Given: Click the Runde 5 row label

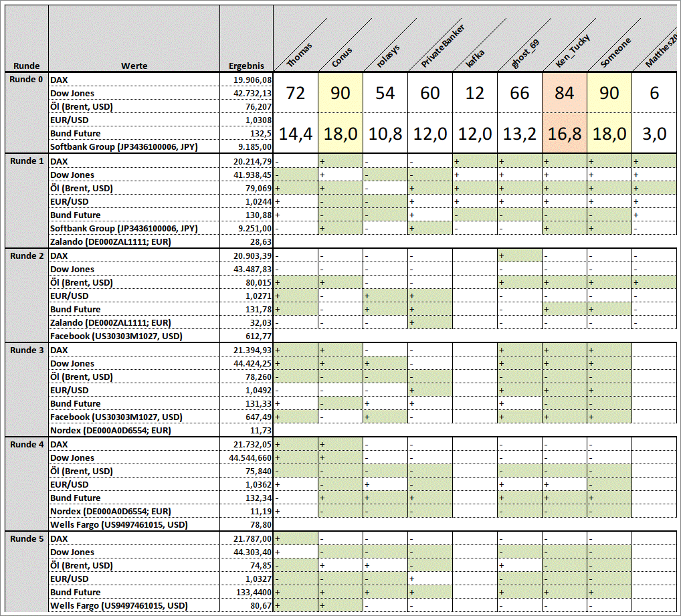Looking at the screenshot, I should [x=27, y=538].
